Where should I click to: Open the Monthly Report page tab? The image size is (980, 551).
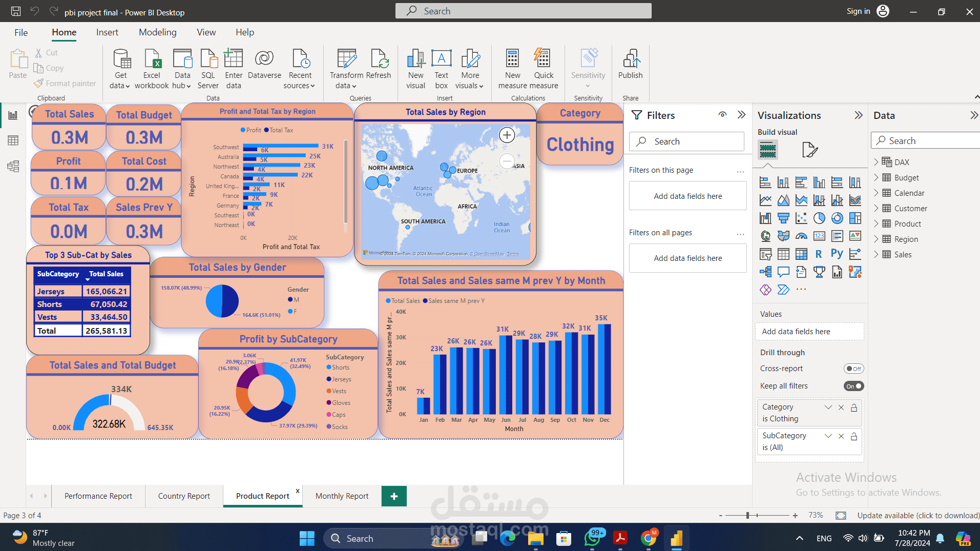342,496
